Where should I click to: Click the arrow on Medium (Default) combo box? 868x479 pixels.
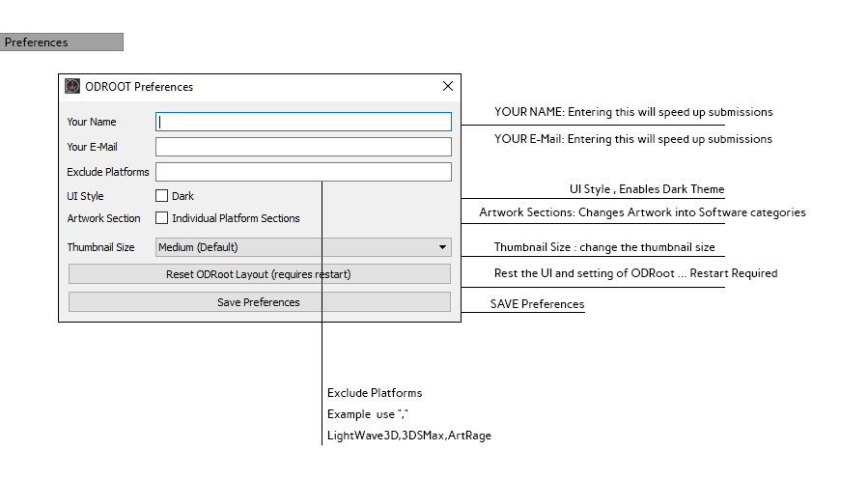pos(442,247)
